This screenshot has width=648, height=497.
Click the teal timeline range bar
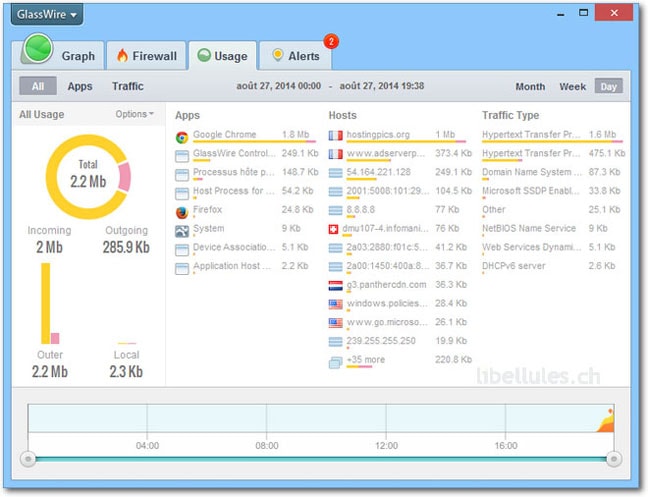pyautogui.click(x=321, y=459)
